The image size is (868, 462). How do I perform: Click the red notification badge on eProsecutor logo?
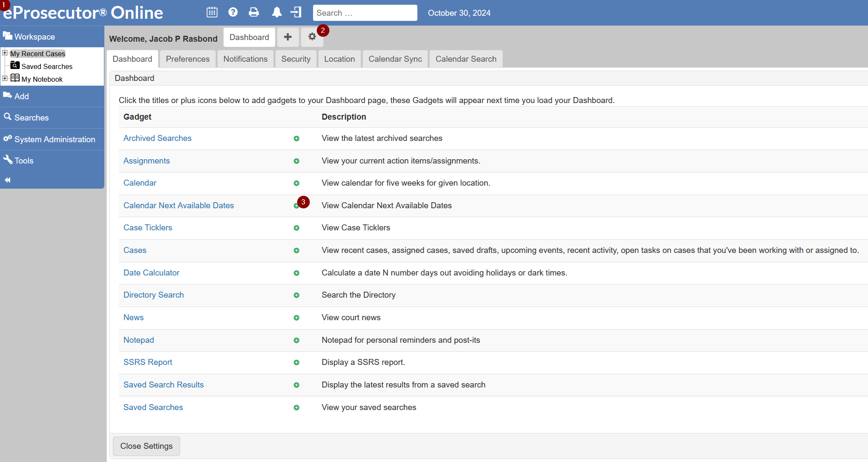(x=3, y=3)
